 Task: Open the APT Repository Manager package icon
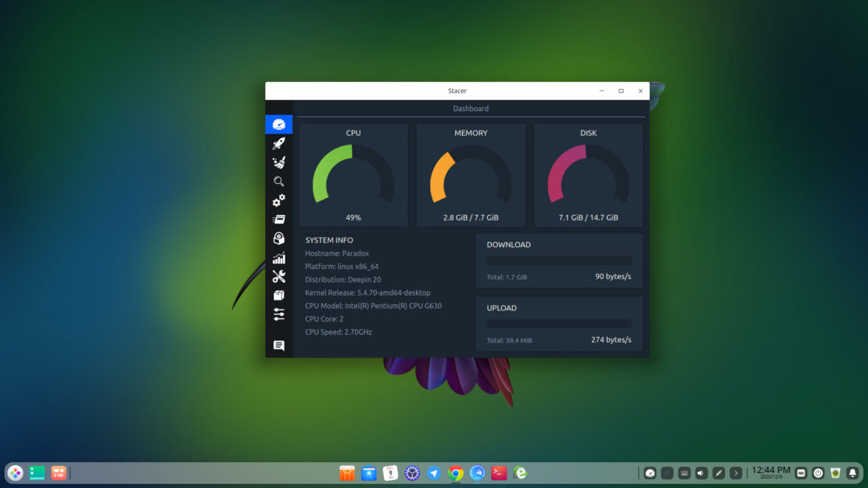279,296
